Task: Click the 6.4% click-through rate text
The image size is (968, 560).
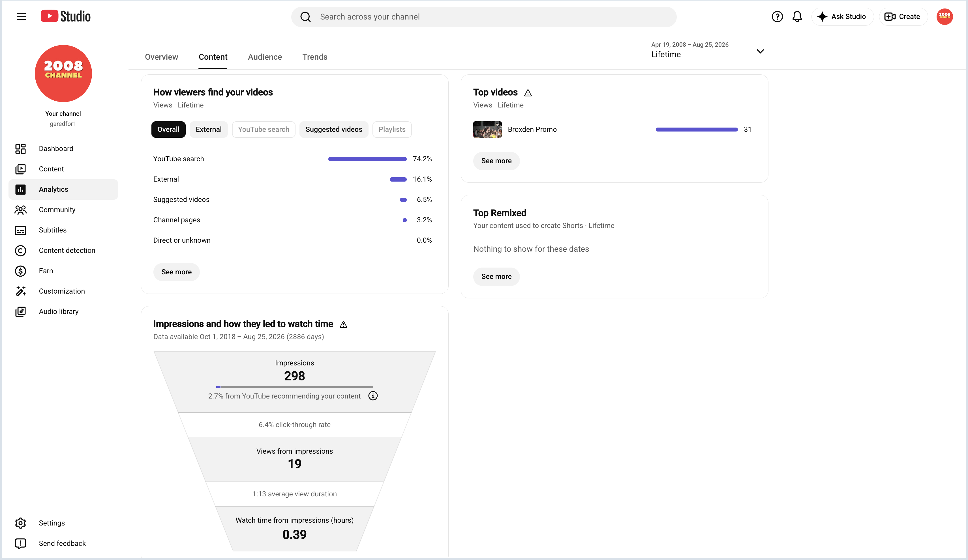Action: pos(295,425)
